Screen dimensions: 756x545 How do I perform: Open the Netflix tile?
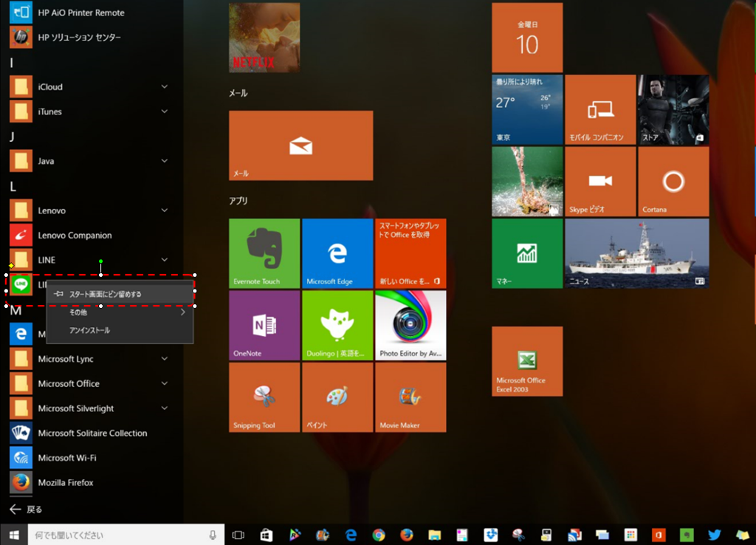[264, 38]
